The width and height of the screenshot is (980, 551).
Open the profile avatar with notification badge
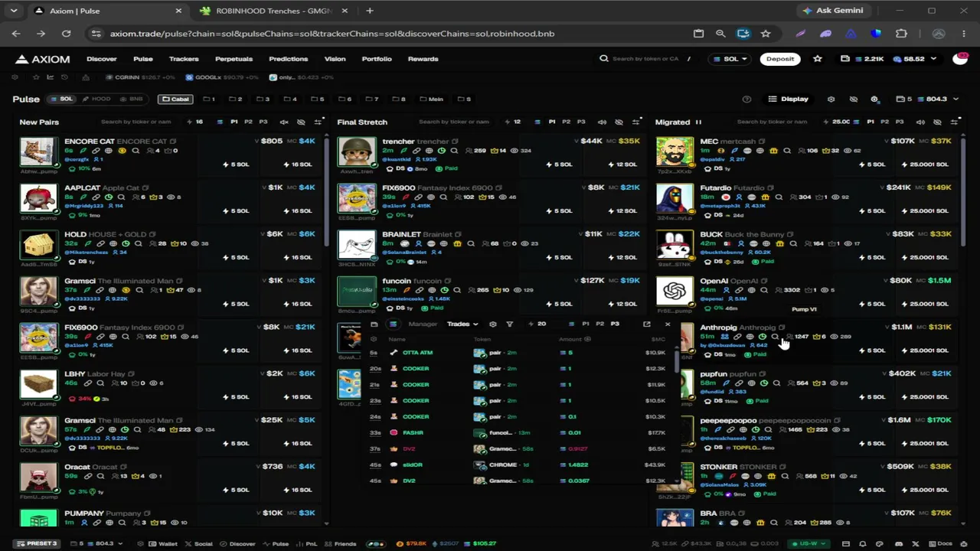[x=960, y=59]
